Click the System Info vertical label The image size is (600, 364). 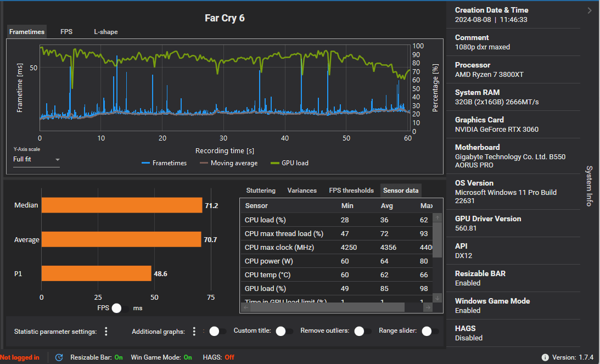click(589, 186)
